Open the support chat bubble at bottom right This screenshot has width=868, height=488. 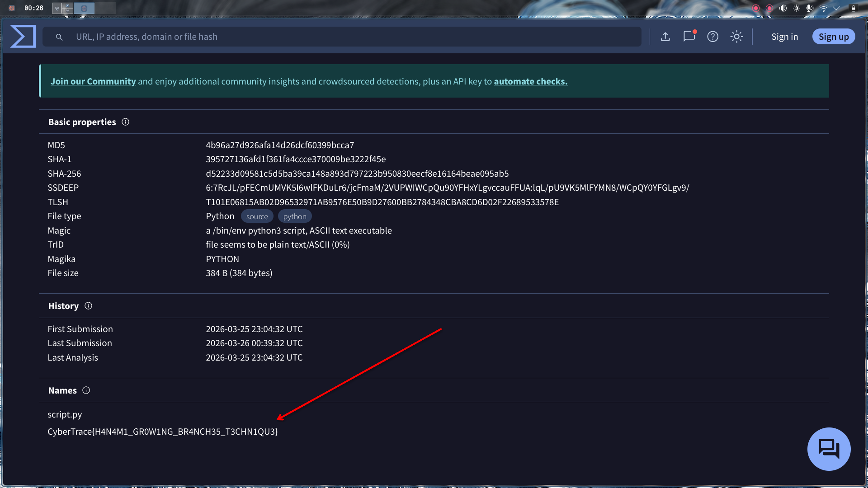pos(828,449)
